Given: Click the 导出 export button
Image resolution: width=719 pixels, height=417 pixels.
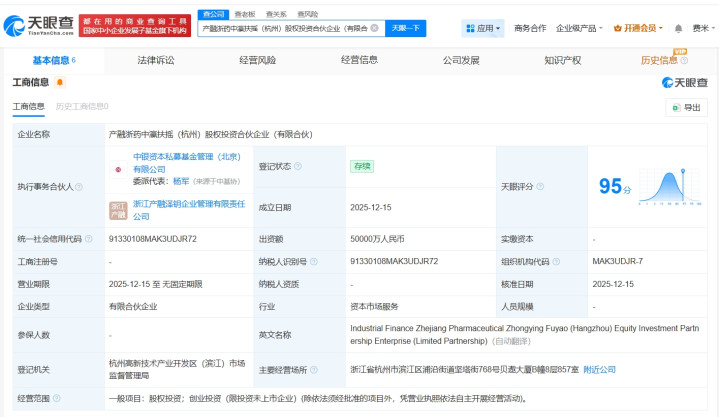Looking at the screenshot, I should point(686,107).
